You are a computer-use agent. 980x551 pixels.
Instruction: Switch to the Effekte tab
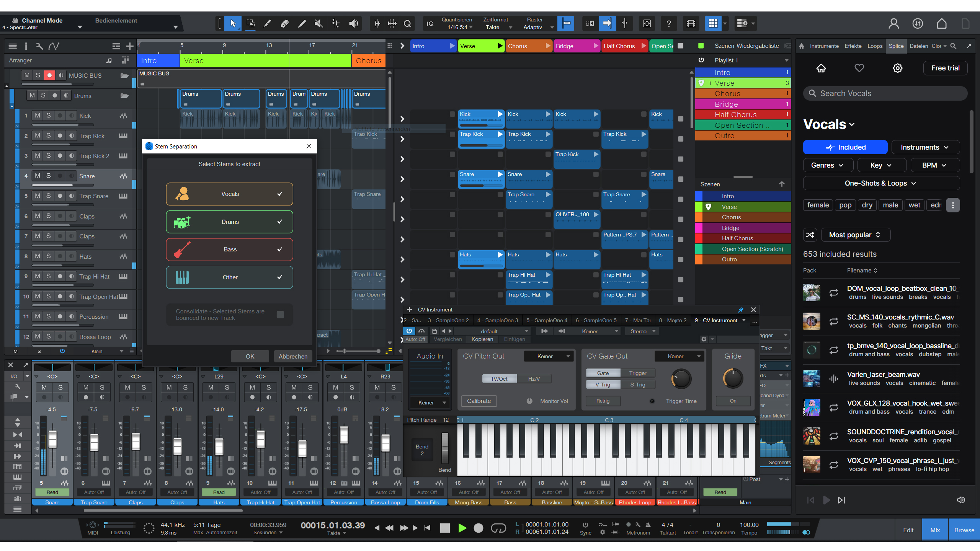click(853, 46)
